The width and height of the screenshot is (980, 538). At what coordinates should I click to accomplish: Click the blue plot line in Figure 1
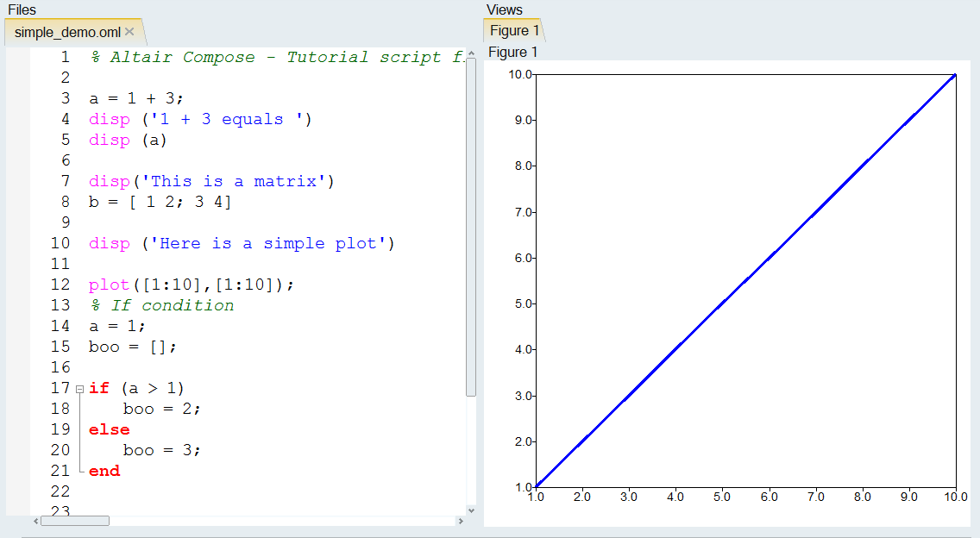click(745, 280)
